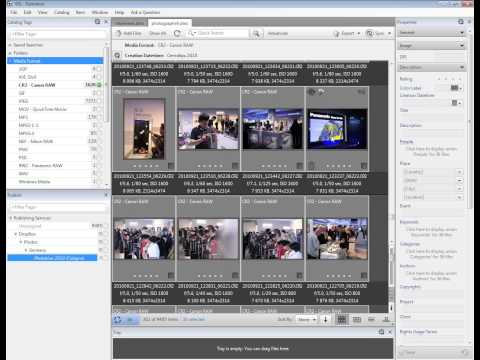Toggle the GIF media format filter circle
Screen dimensions: 480x360
[x=99, y=93]
